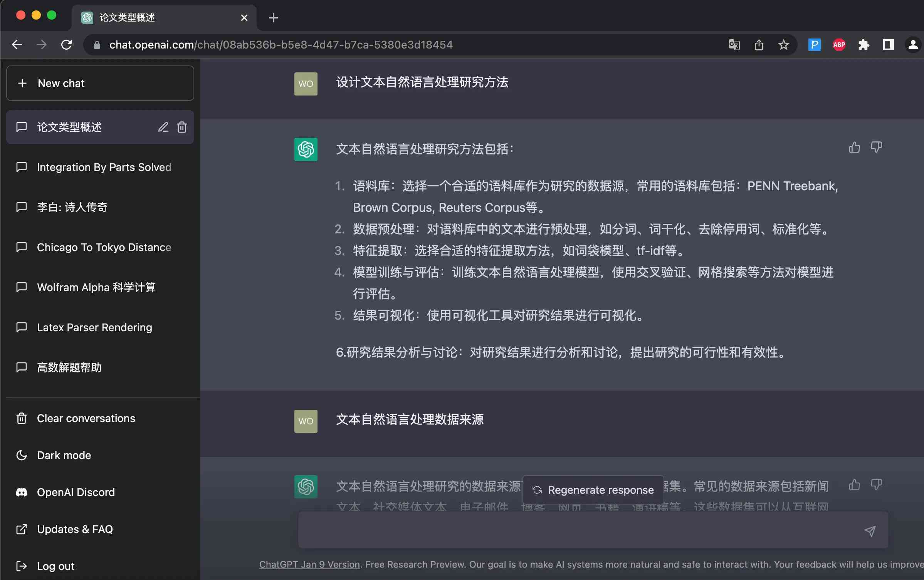The height and width of the screenshot is (580, 924).
Task: Click the browser Forward arrow
Action: 42,45
